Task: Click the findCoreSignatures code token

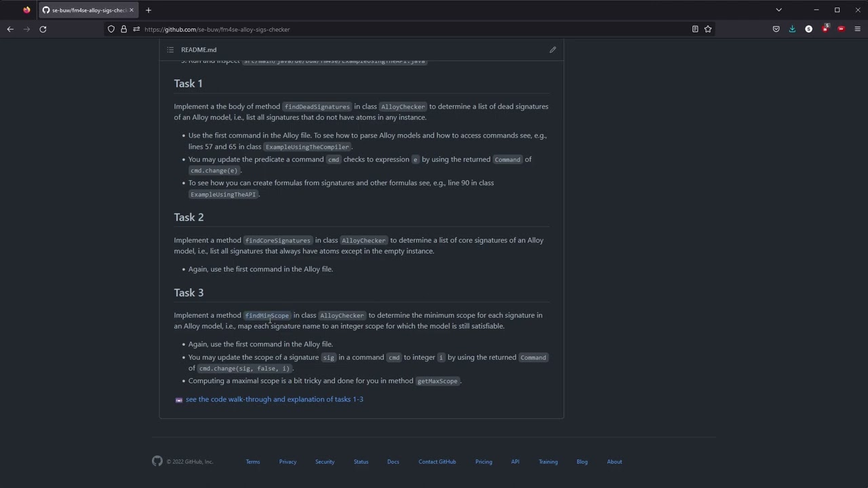Action: click(x=278, y=241)
